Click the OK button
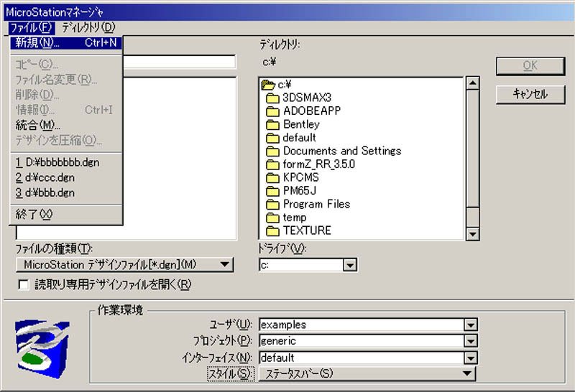The height and width of the screenshot is (392, 575). [530, 66]
